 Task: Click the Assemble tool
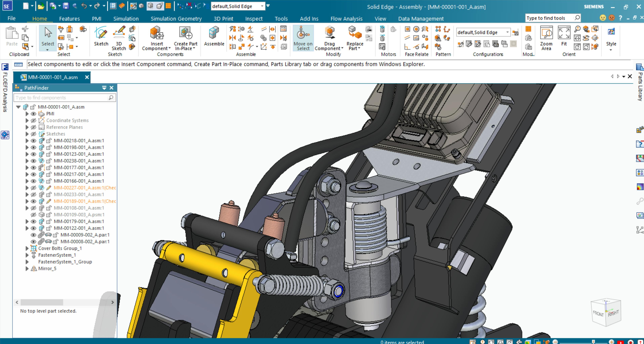click(214, 38)
